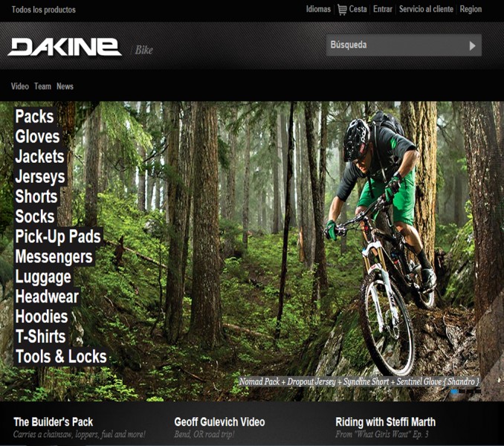Go home via the Dakine logo
The height and width of the screenshot is (446, 504).
click(x=65, y=48)
